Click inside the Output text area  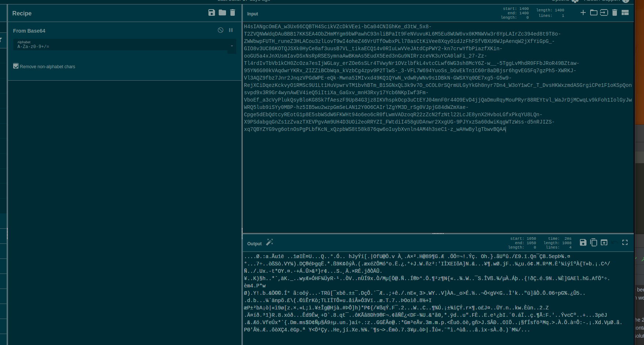point(438,298)
